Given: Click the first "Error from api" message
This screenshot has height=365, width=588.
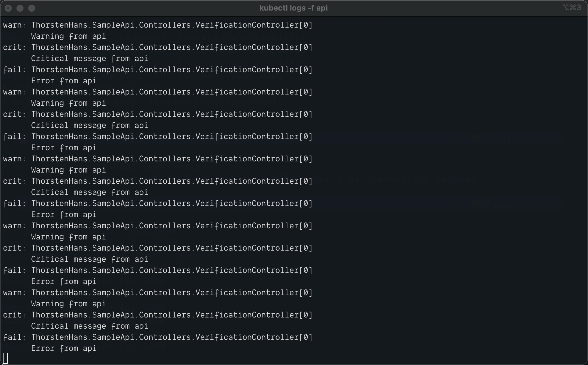Looking at the screenshot, I should tap(64, 81).
